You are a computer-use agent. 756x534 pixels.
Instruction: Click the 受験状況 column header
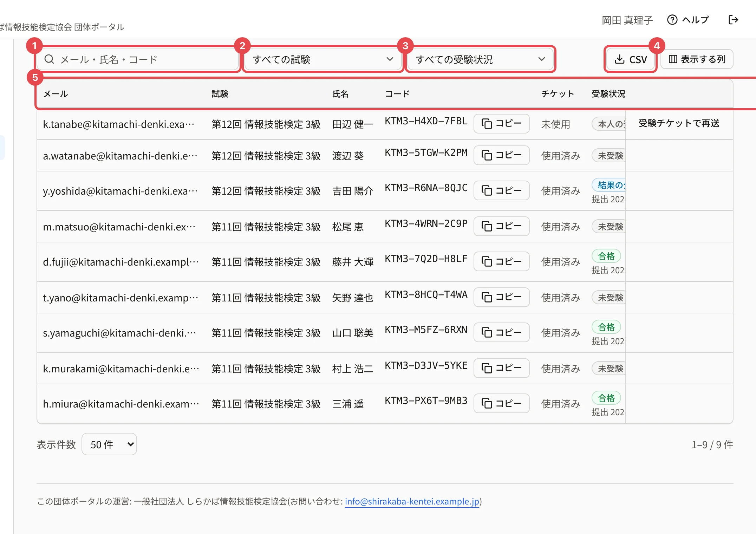608,94
